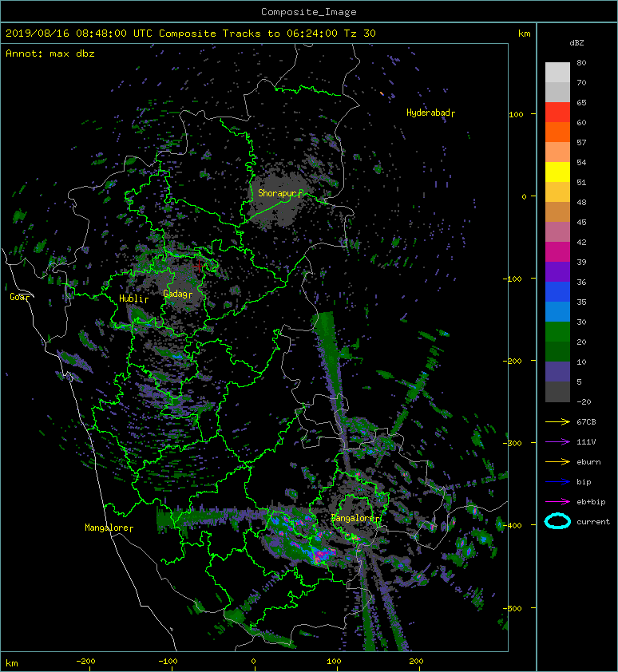Click the '111V' legend label
The height and width of the screenshot is (672, 618).
coord(586,442)
